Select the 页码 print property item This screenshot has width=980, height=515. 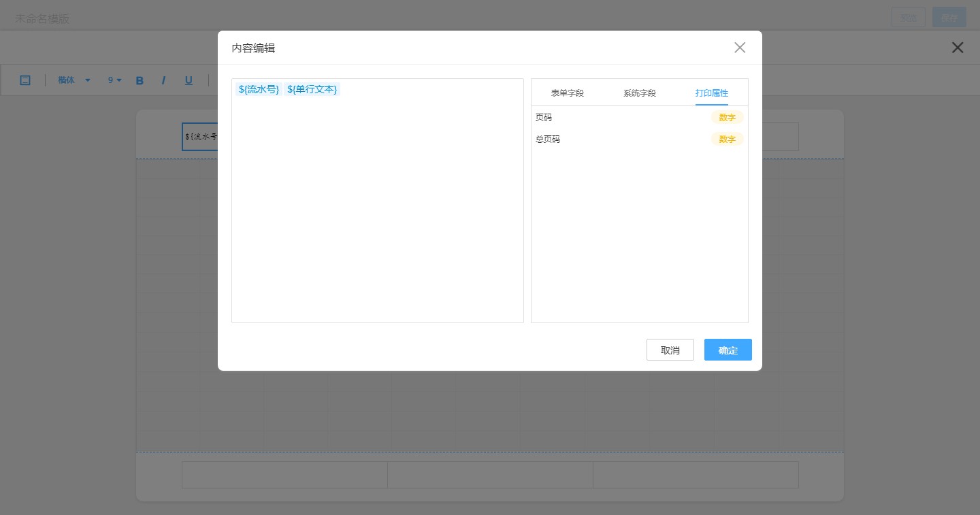pyautogui.click(x=544, y=117)
